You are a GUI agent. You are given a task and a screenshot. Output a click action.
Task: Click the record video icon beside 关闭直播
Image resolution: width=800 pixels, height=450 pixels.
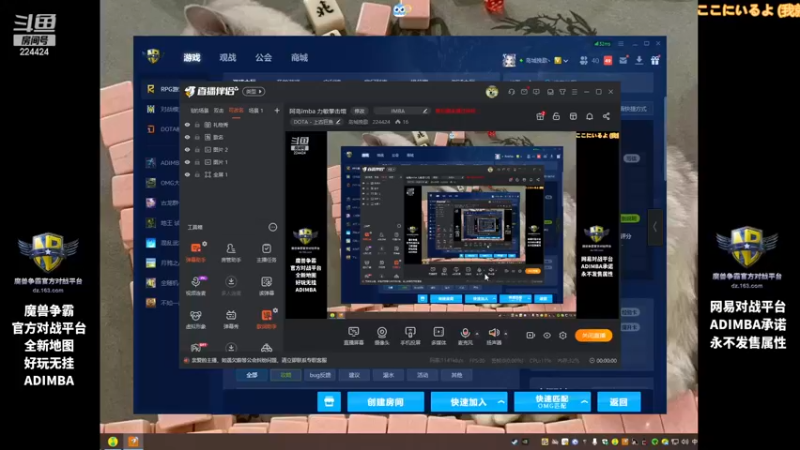tap(531, 335)
